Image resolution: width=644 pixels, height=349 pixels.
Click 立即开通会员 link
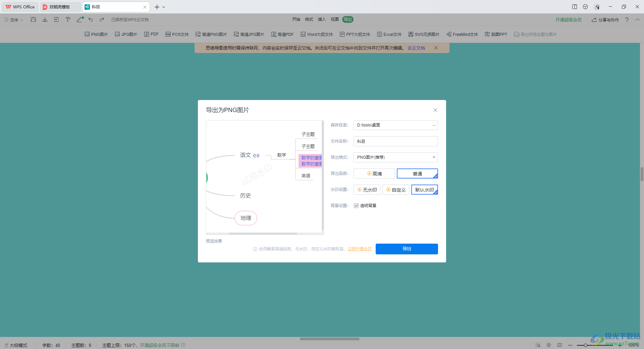[360, 249]
